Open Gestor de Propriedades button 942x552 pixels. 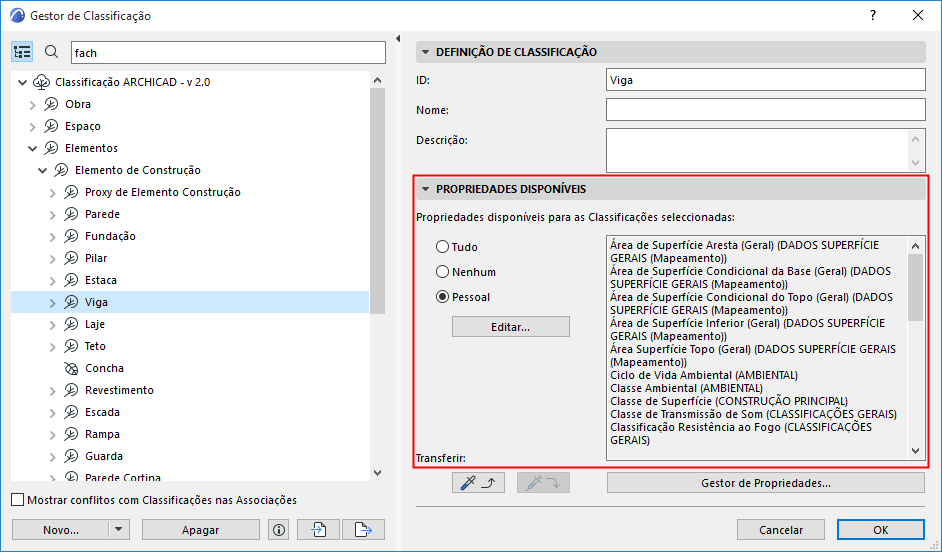(x=765, y=483)
